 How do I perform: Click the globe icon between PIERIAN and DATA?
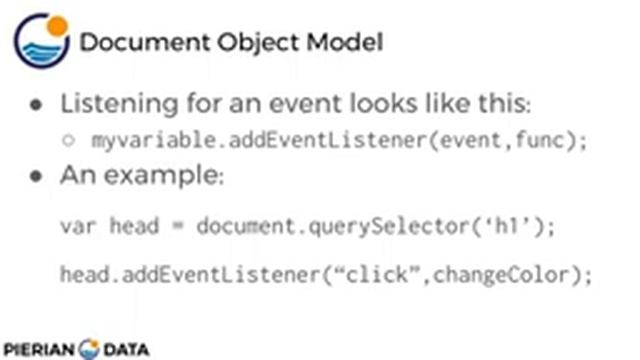[89, 349]
